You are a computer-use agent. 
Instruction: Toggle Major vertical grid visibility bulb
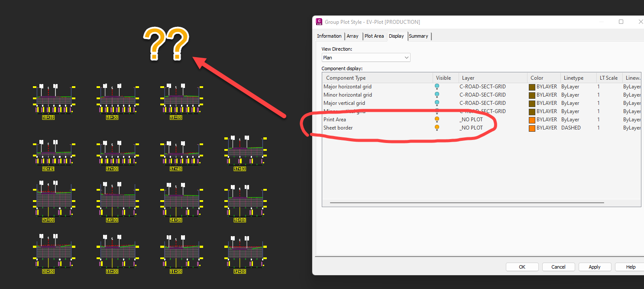437,103
